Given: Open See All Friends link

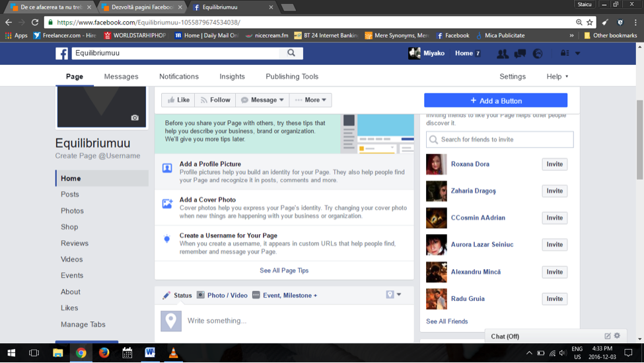Looking at the screenshot, I should [x=447, y=321].
